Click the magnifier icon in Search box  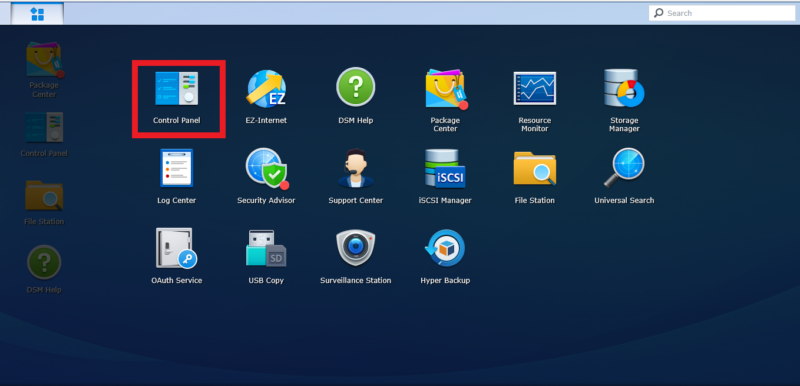click(659, 13)
